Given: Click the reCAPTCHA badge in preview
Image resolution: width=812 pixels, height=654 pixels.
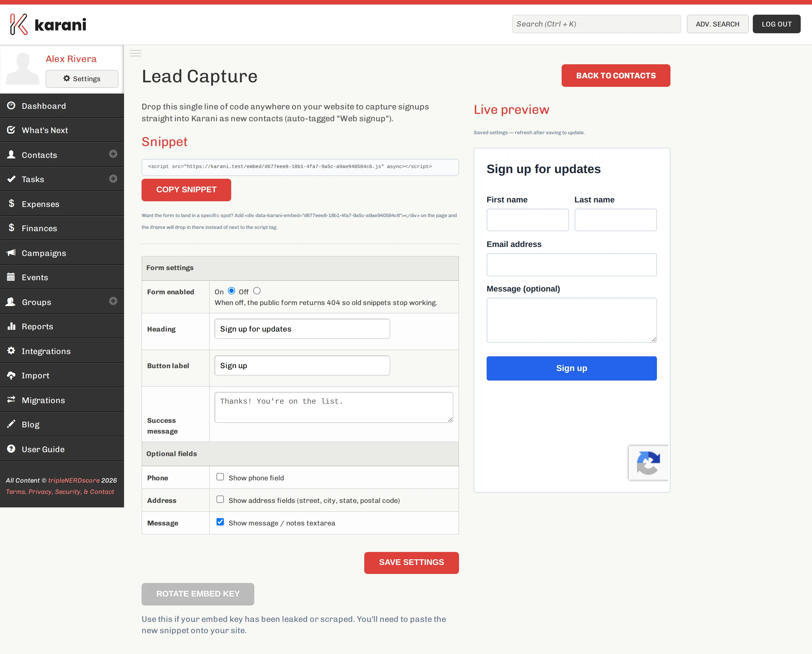Looking at the screenshot, I should (x=648, y=463).
